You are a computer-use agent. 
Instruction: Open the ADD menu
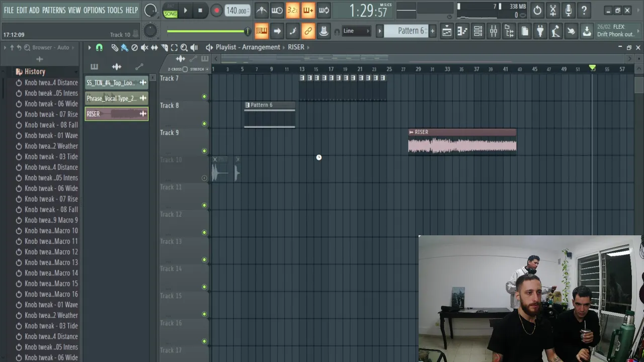[x=34, y=10]
